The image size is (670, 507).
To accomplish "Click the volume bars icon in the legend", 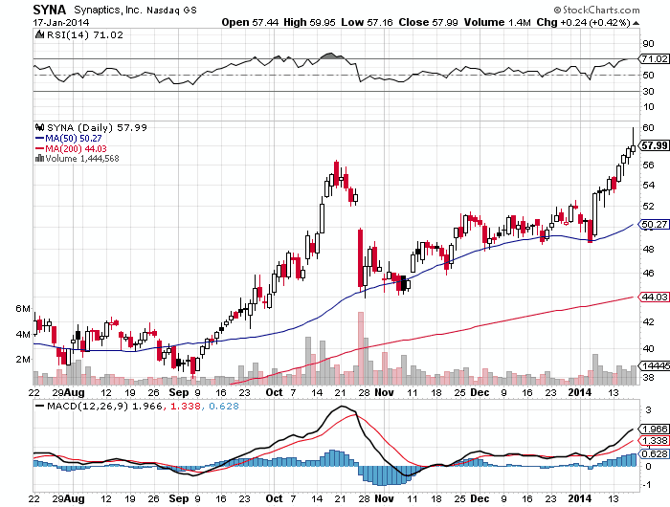I will click(x=40, y=158).
